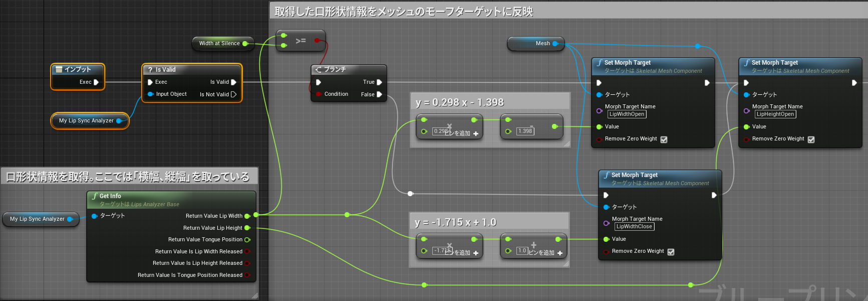Viewport: 868px width, 301px height.
Task: Click ターゲット pin on LipWidthClose Set Morph Target
Action: (606, 207)
